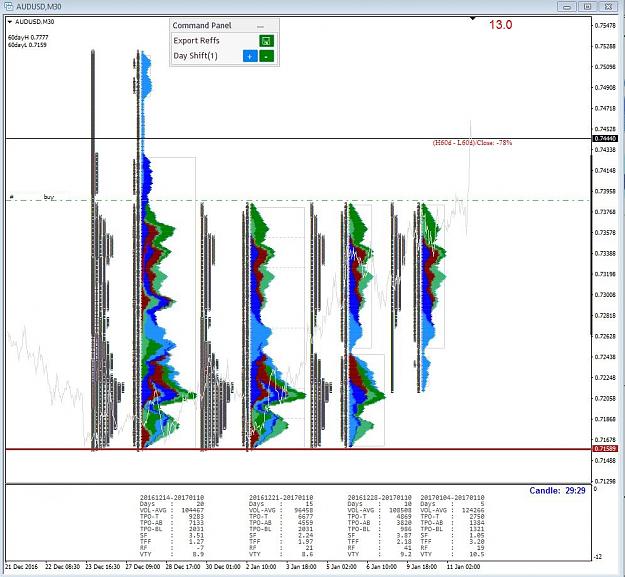Click the 11 Jan 02:00 time axis label
This screenshot has width=625, height=577.
463,567
